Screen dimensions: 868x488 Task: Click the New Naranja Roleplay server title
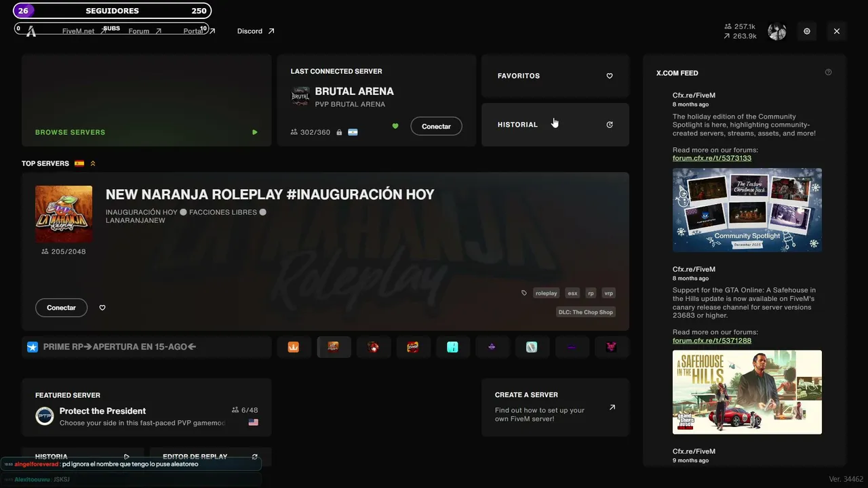tap(270, 195)
